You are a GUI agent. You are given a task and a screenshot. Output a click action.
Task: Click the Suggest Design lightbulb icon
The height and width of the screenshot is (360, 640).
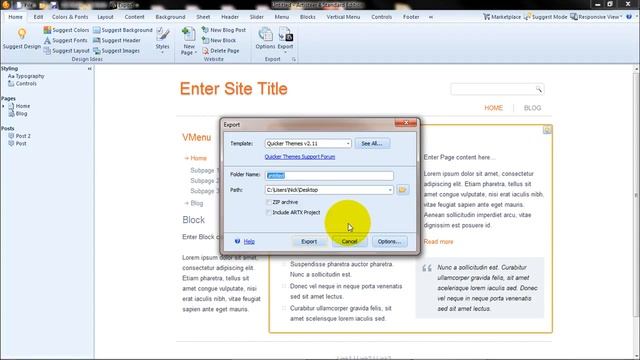[x=22, y=34]
